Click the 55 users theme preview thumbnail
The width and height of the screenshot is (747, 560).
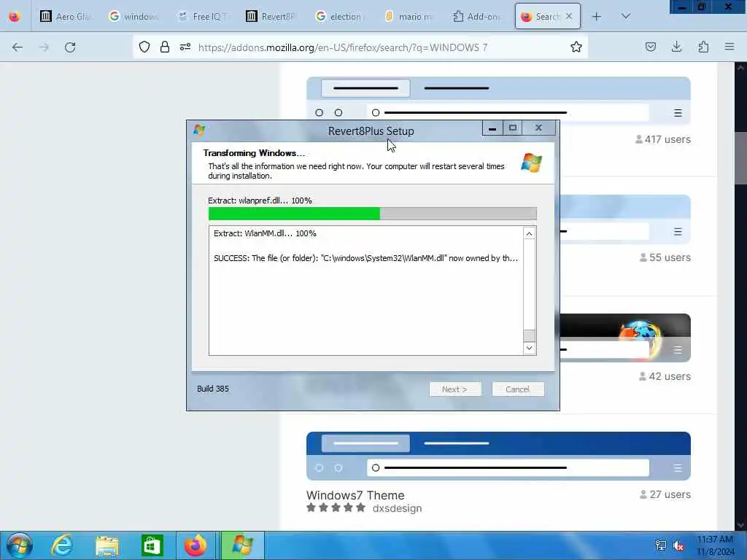[x=625, y=219]
